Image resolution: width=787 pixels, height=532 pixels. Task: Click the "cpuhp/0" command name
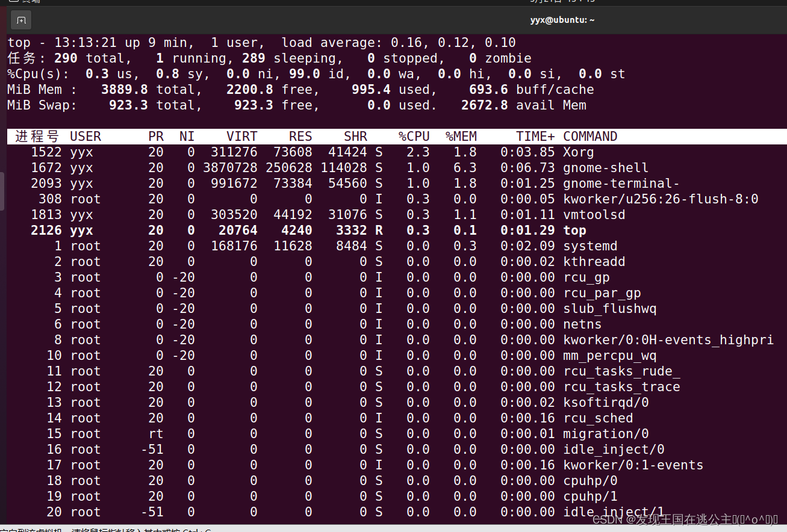pyautogui.click(x=590, y=481)
